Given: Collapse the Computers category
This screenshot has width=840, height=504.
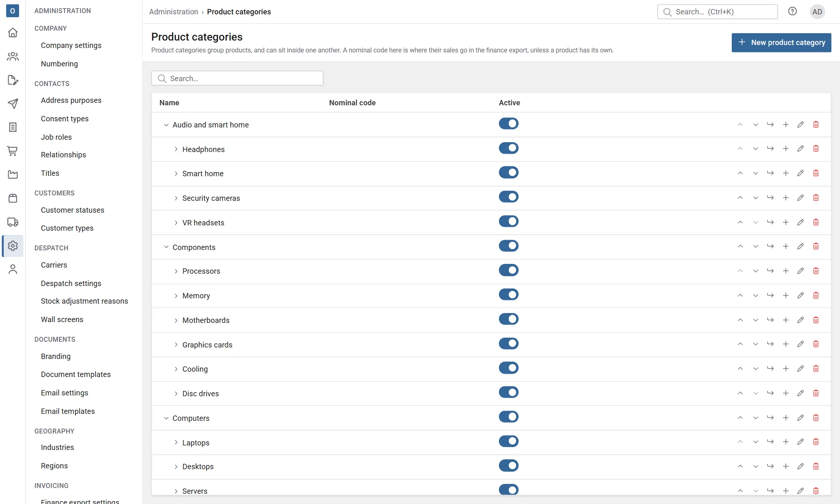Looking at the screenshot, I should 166,418.
